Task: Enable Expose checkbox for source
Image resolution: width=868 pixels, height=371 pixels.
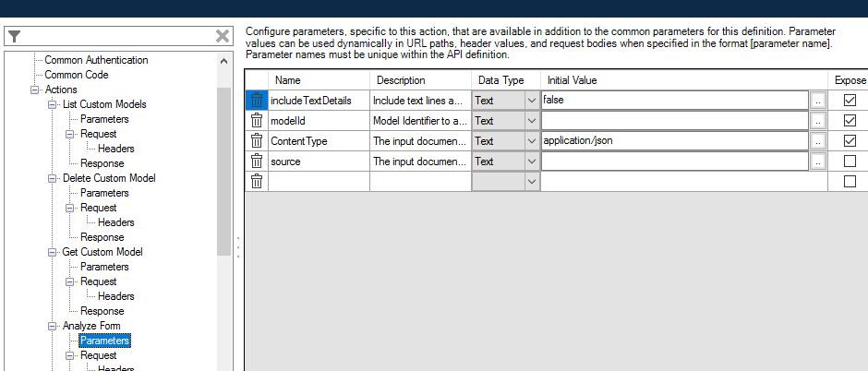Action: [850, 161]
